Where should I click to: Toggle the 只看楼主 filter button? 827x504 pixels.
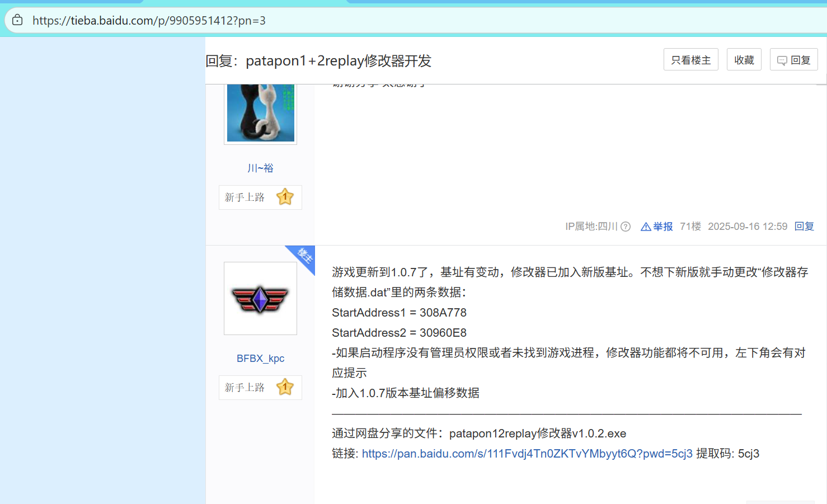click(690, 60)
